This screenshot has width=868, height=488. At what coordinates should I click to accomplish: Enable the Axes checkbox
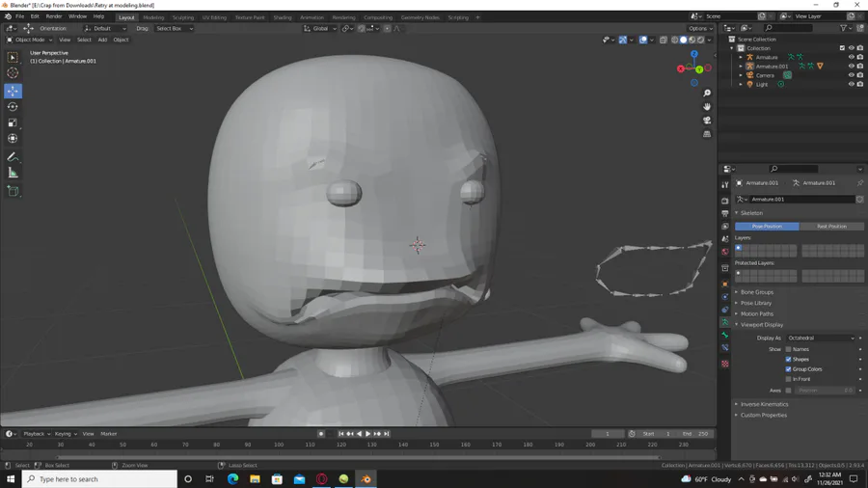click(788, 391)
